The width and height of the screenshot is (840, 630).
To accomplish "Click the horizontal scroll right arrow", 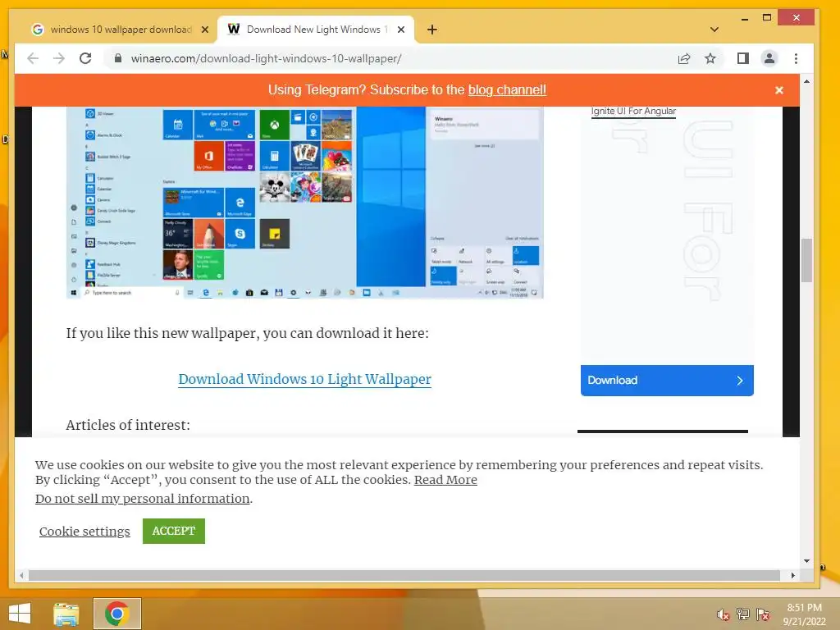I will [x=793, y=575].
